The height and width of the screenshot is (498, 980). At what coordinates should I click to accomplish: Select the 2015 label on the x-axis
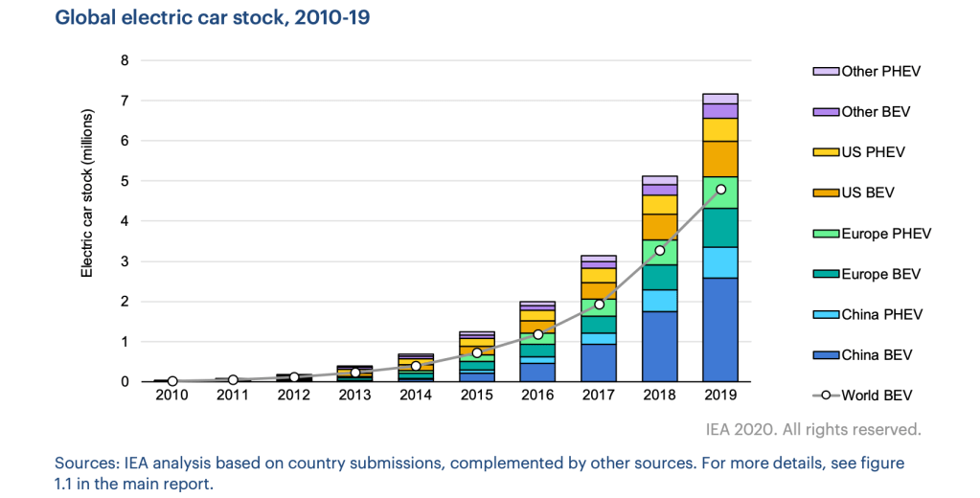[x=476, y=395]
